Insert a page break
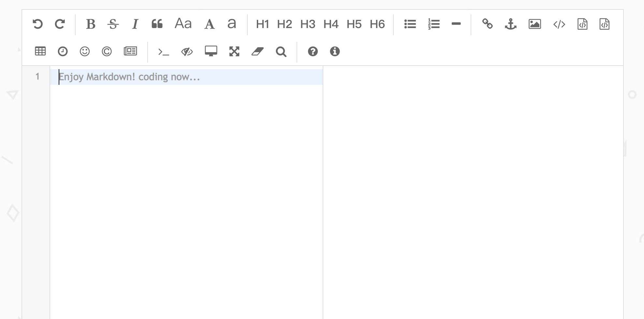This screenshot has width=644, height=319. 130,51
